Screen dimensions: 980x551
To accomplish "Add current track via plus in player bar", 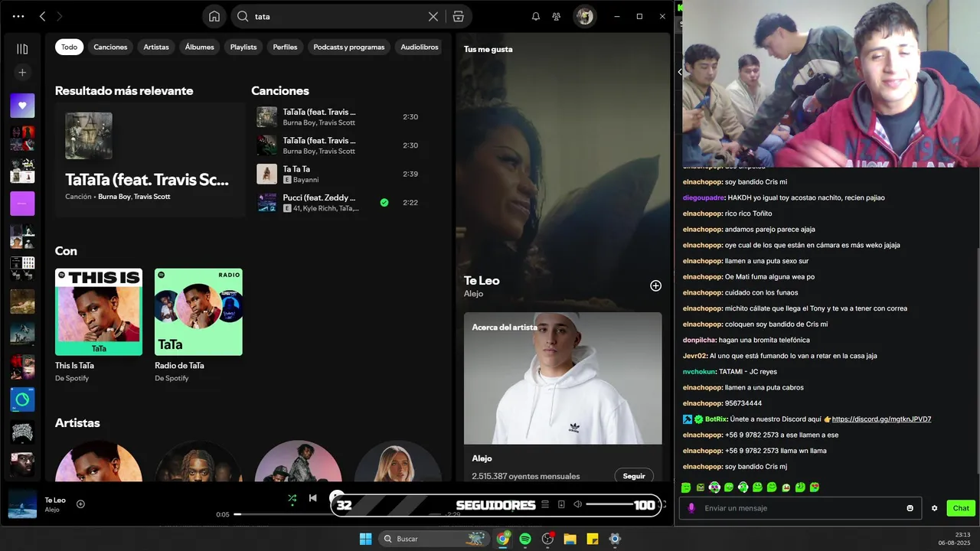I will point(80,504).
